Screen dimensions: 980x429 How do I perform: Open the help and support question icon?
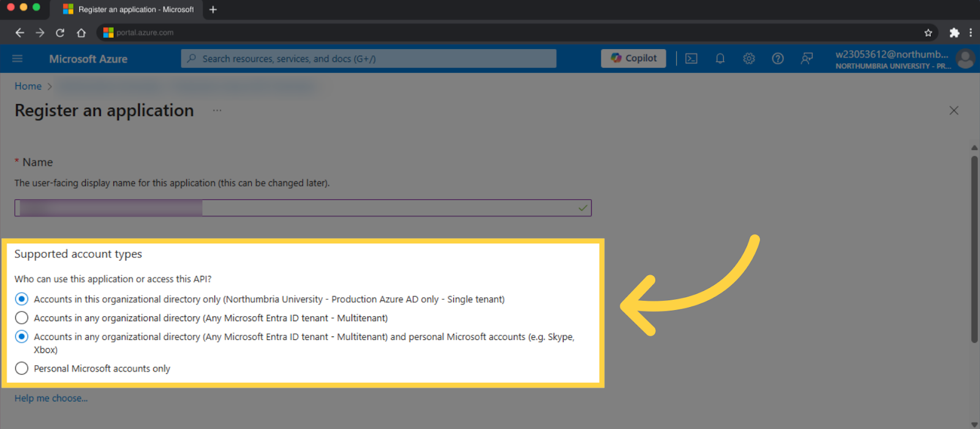[x=778, y=58]
